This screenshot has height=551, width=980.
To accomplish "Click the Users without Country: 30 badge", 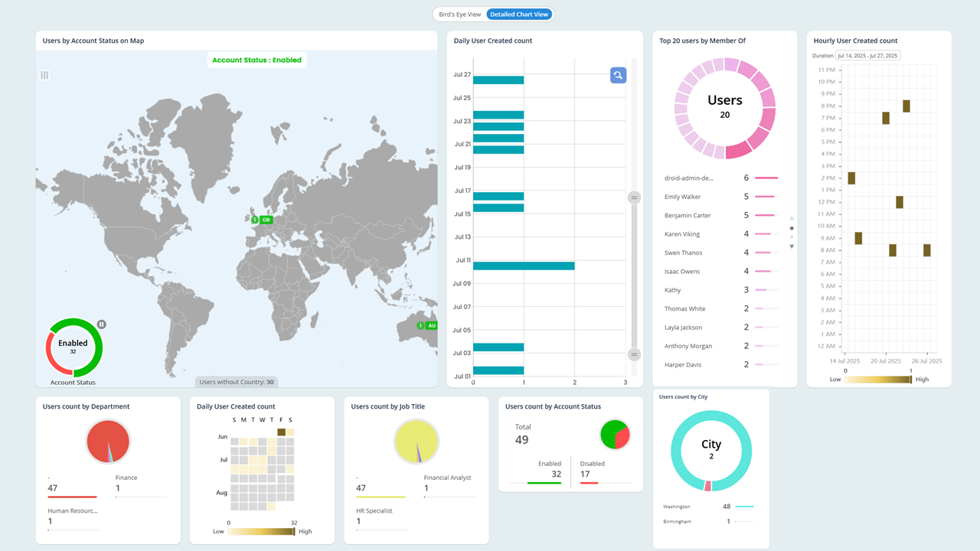I will click(x=237, y=381).
